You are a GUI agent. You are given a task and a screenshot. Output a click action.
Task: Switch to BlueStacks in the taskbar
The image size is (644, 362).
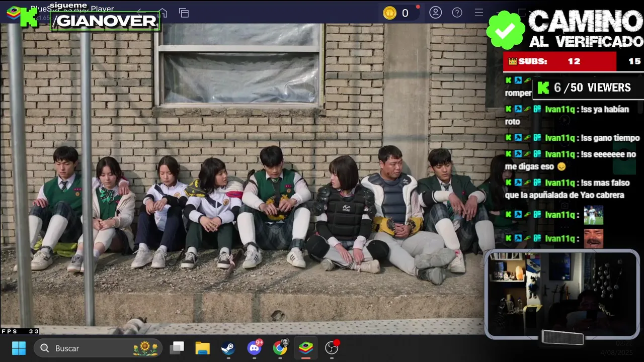tap(306, 348)
